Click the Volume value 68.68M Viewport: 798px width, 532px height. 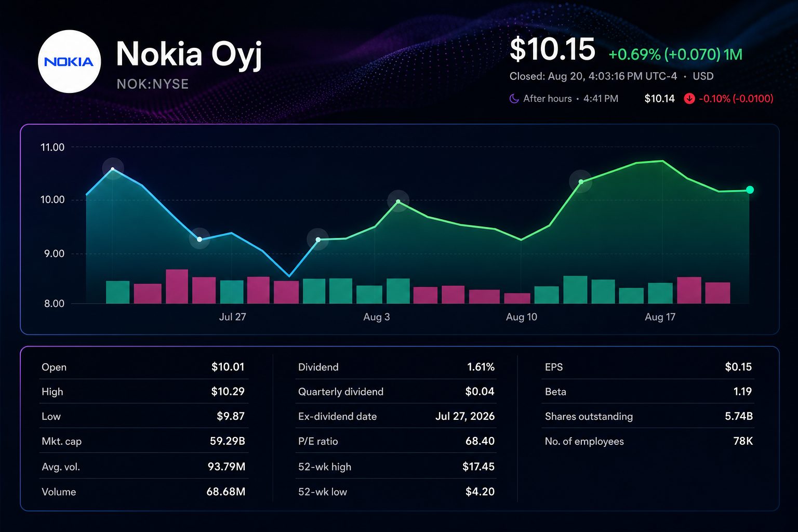[x=226, y=492]
